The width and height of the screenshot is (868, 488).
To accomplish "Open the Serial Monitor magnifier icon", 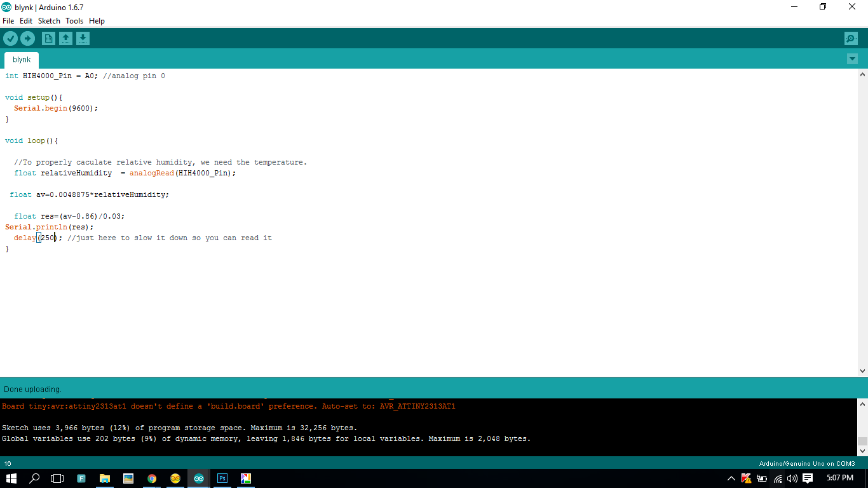I will 851,39.
